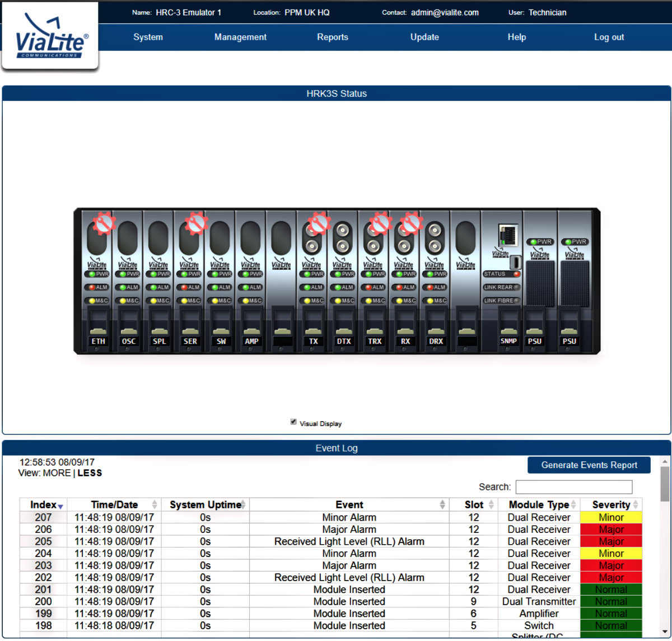672x641 pixels.
Task: Open the System menu
Action: [148, 37]
